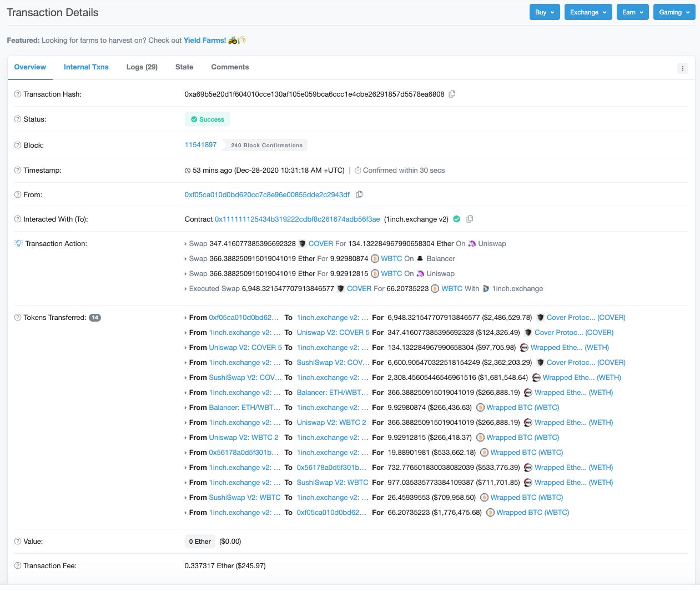Click the Transaction Fee help icon
The height and width of the screenshot is (591, 700).
17,566
